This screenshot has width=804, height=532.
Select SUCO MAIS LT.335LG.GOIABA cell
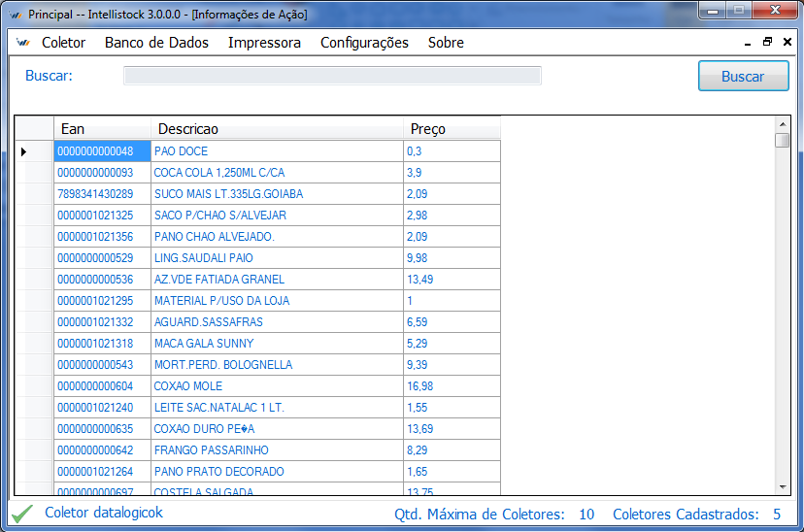click(278, 194)
